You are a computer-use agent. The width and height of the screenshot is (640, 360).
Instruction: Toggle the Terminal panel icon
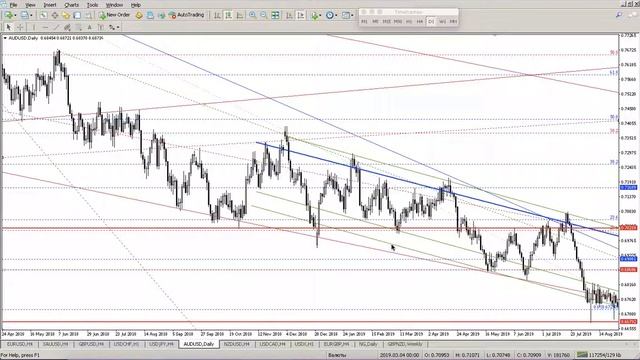pyautogui.click(x=77, y=15)
